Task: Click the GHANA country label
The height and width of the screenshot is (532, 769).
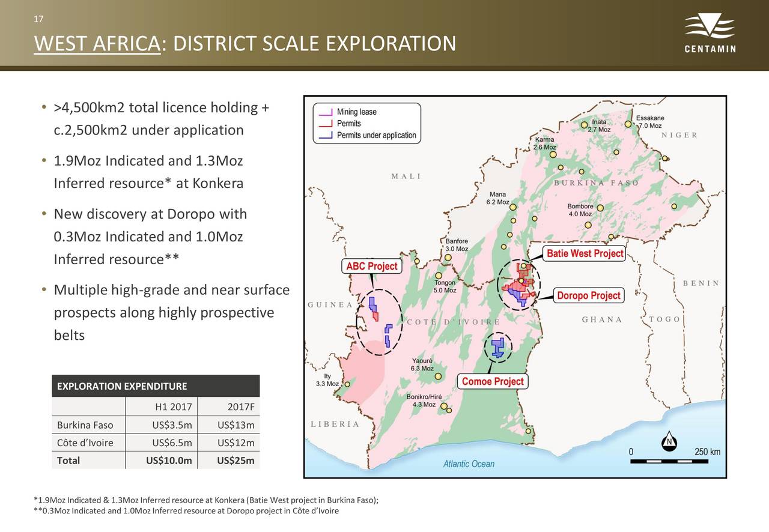Action: point(602,319)
